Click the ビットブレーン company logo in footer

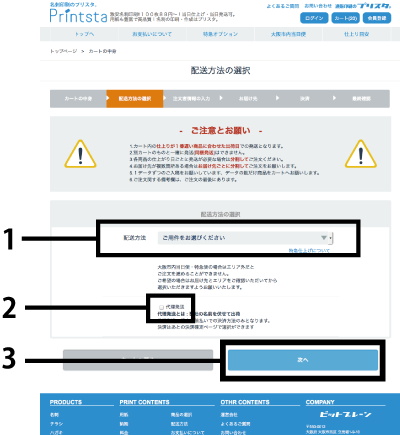pos(345,414)
